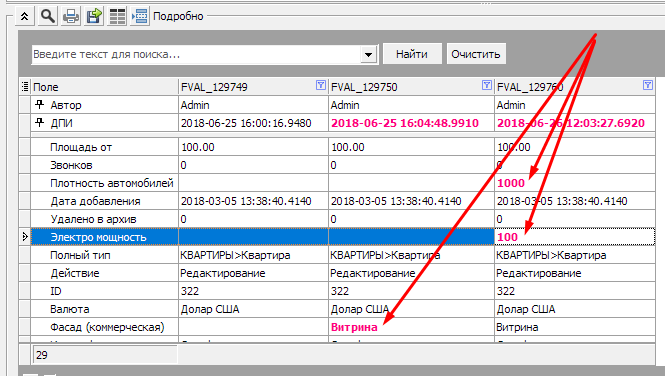Collapse the panel with double chevron icon
Screen dimensions: 665x376
(25, 17)
